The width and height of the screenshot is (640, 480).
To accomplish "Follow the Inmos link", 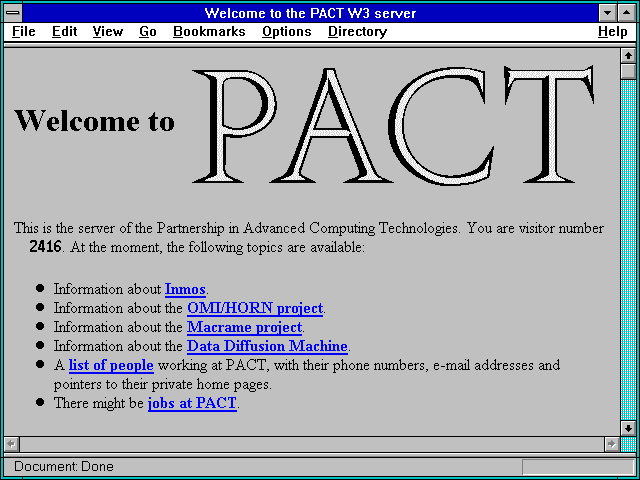I will tap(185, 289).
